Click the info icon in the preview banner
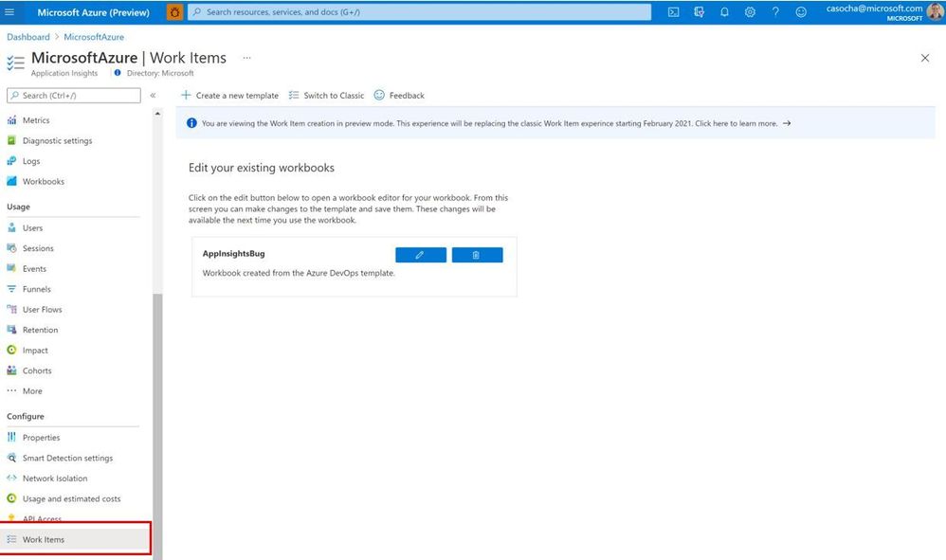The width and height of the screenshot is (946, 560). (x=191, y=123)
